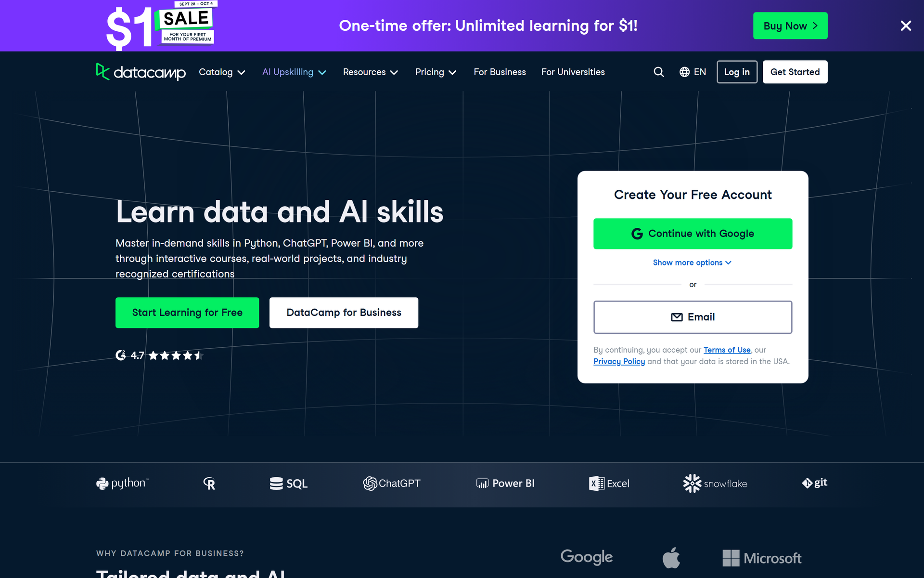
Task: Click the git logo
Action: pyautogui.click(x=815, y=483)
